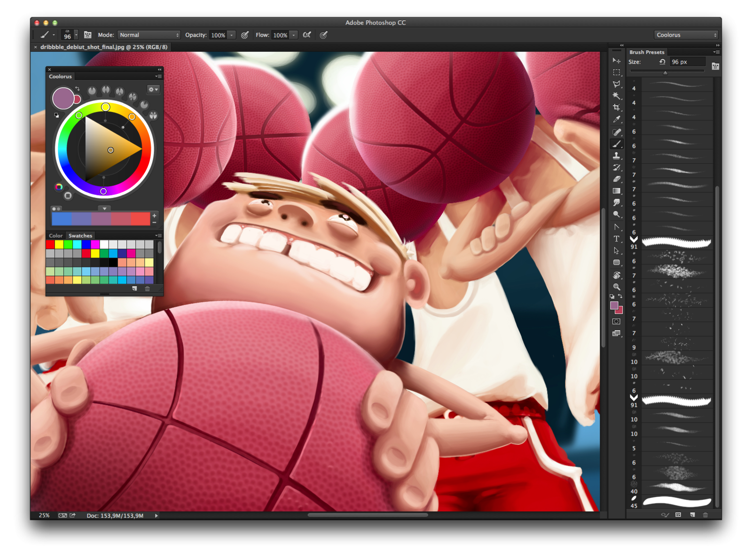Add color to Coolorus mixer with plus
The height and width of the screenshot is (560, 752).
[x=154, y=216]
